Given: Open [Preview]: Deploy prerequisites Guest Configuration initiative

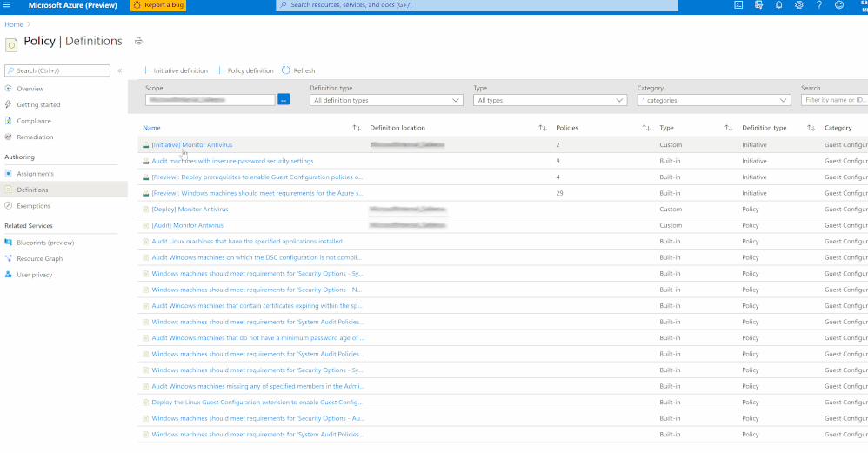Looking at the screenshot, I should (257, 177).
